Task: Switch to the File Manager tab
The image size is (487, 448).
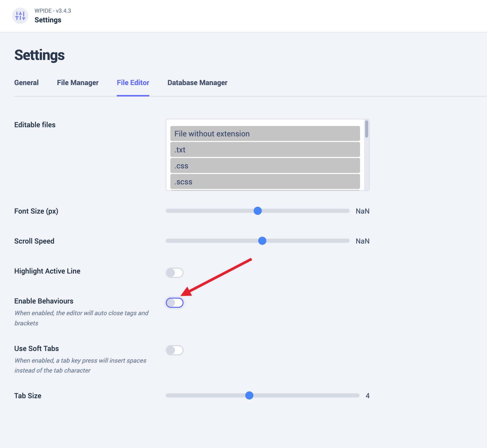Action: click(x=78, y=83)
